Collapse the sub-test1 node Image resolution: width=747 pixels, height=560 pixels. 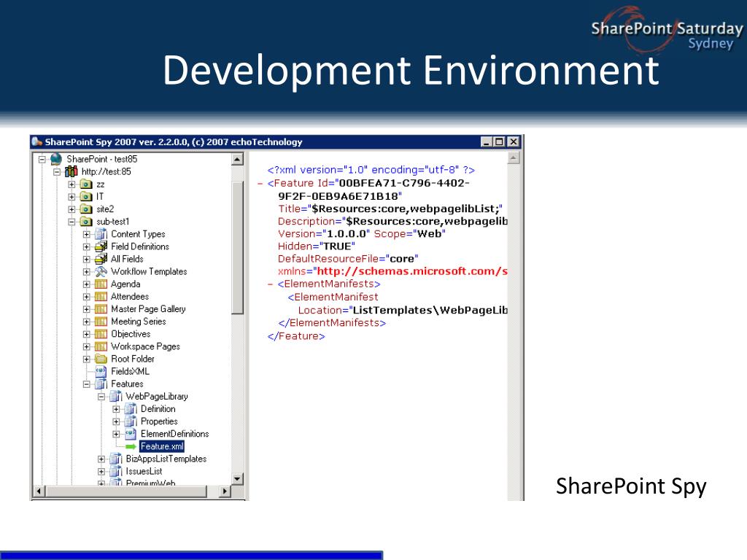71,222
